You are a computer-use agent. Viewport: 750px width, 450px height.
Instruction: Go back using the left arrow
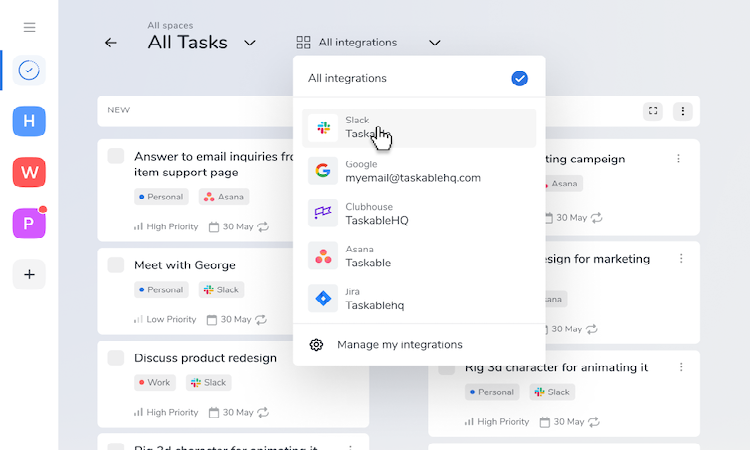point(111,43)
